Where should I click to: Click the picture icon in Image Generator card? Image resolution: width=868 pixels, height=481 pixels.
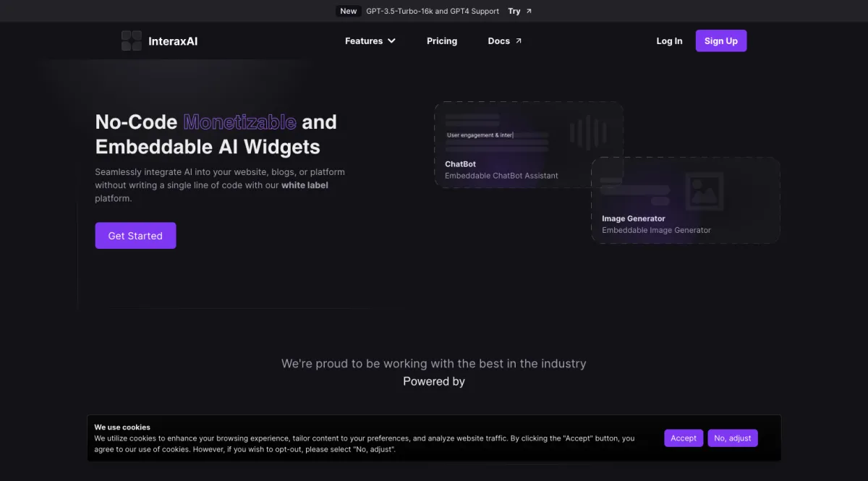pyautogui.click(x=704, y=192)
